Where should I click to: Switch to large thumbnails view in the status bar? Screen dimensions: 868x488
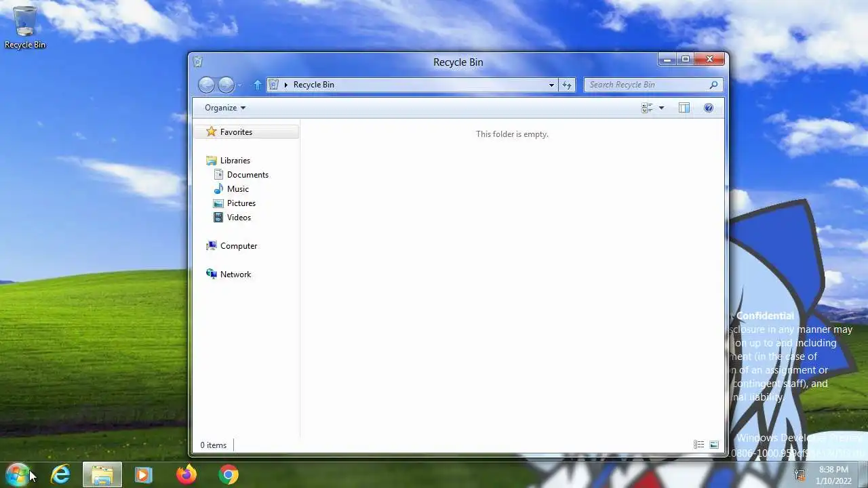[714, 445]
